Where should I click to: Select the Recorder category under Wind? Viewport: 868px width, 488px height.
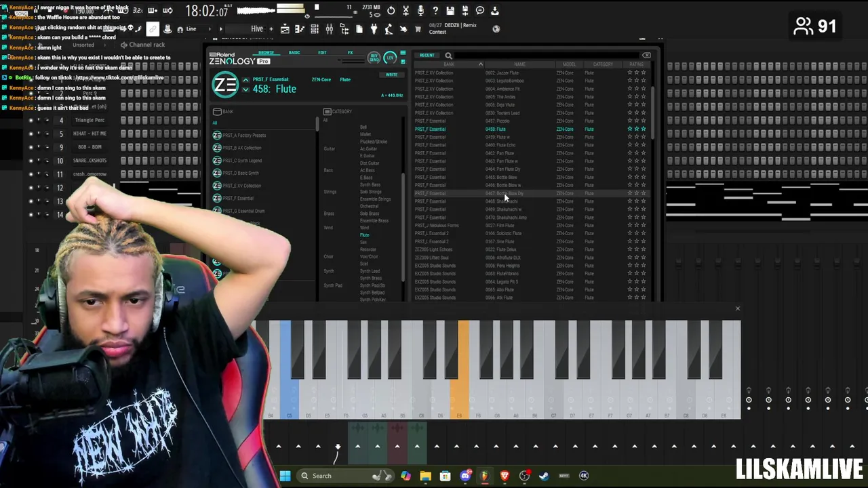(367, 249)
